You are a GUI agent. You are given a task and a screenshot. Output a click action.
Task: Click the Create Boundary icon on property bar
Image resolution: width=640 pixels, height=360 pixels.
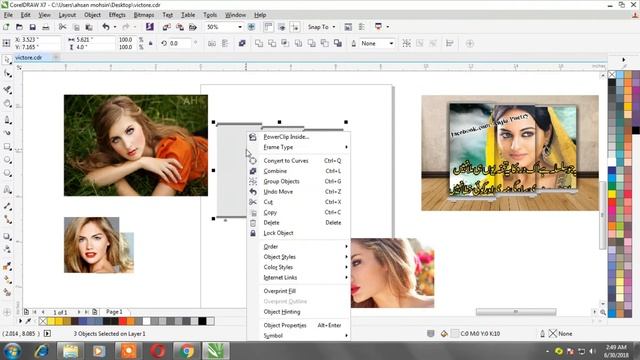[x=338, y=43]
